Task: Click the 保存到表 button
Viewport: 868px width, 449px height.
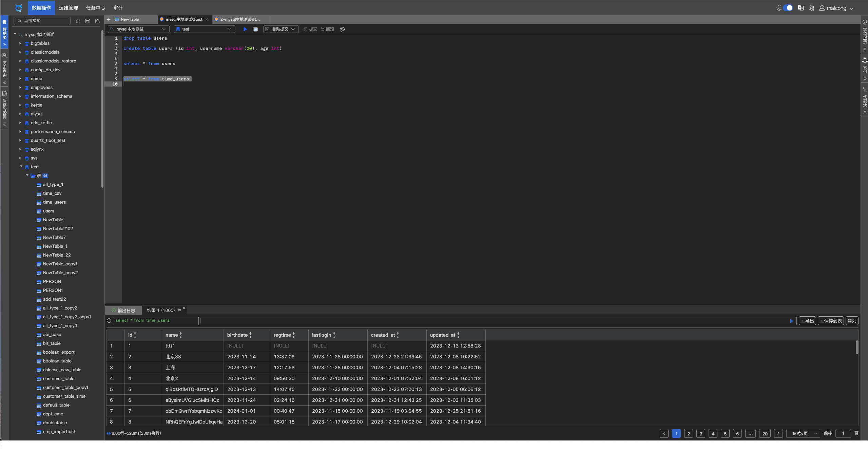Action: (831, 321)
